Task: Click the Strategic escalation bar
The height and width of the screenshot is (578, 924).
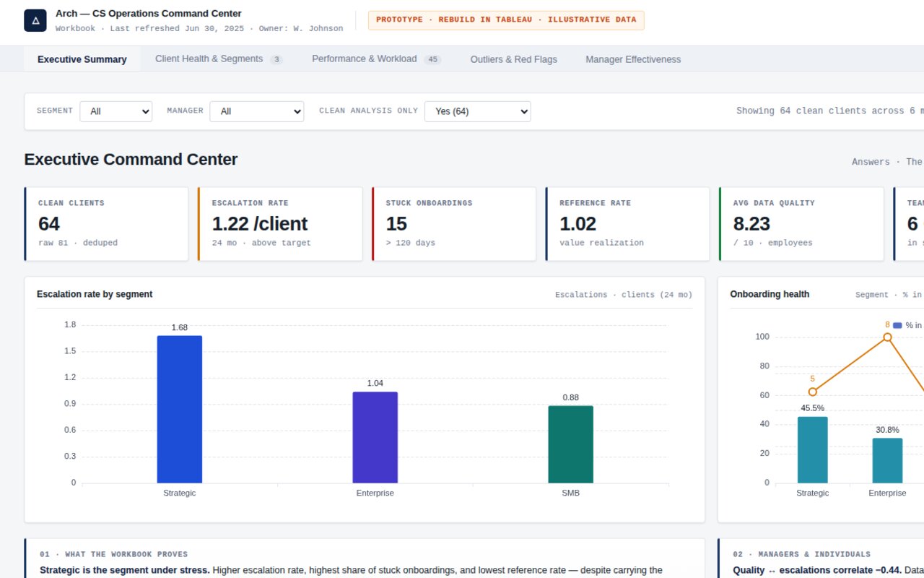Action: coord(180,409)
